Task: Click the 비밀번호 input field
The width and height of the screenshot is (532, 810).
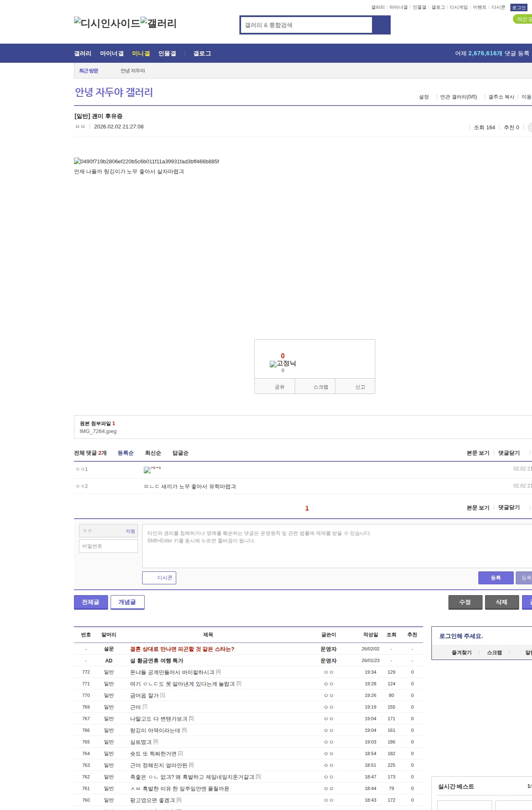Action: click(108, 546)
